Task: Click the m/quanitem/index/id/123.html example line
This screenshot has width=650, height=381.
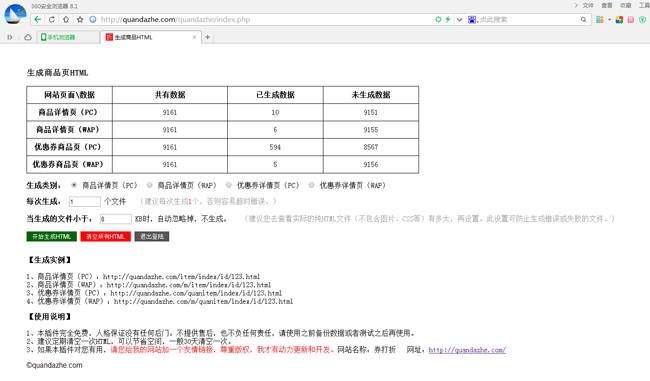Action: [x=160, y=301]
